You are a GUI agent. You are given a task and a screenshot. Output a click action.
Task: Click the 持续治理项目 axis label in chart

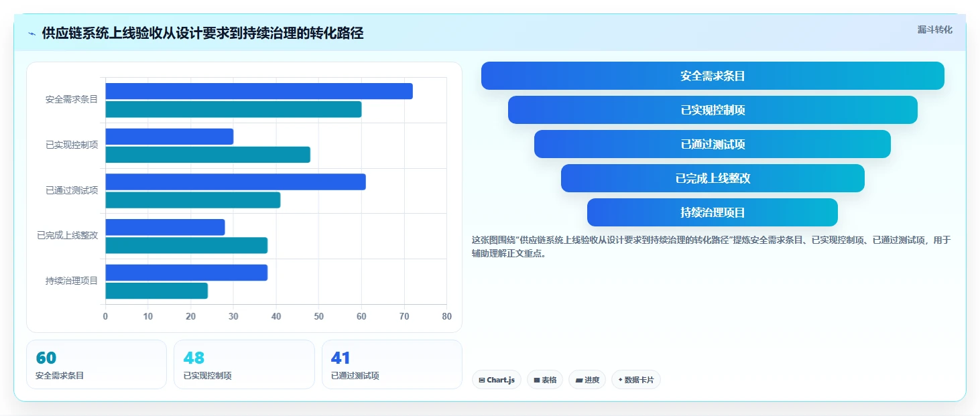(x=72, y=281)
